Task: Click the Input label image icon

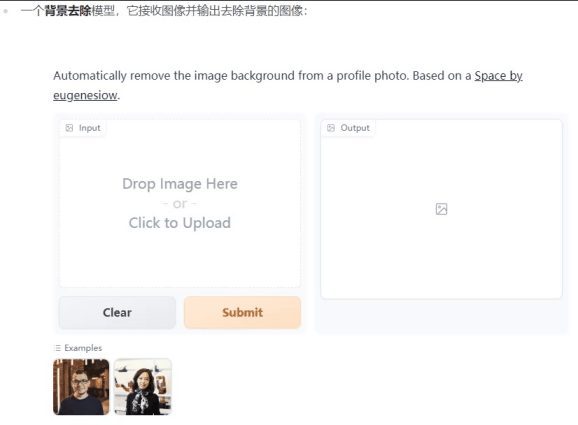Action: [x=69, y=128]
